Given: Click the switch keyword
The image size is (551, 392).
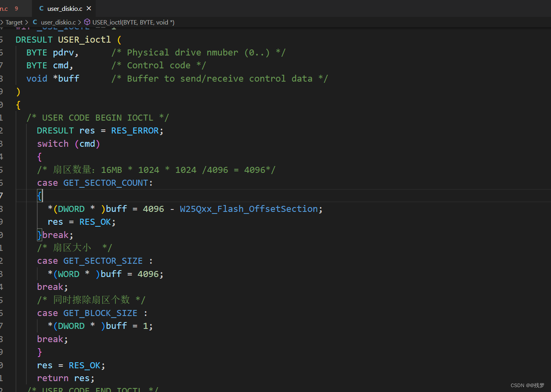Looking at the screenshot, I should click(x=53, y=144).
